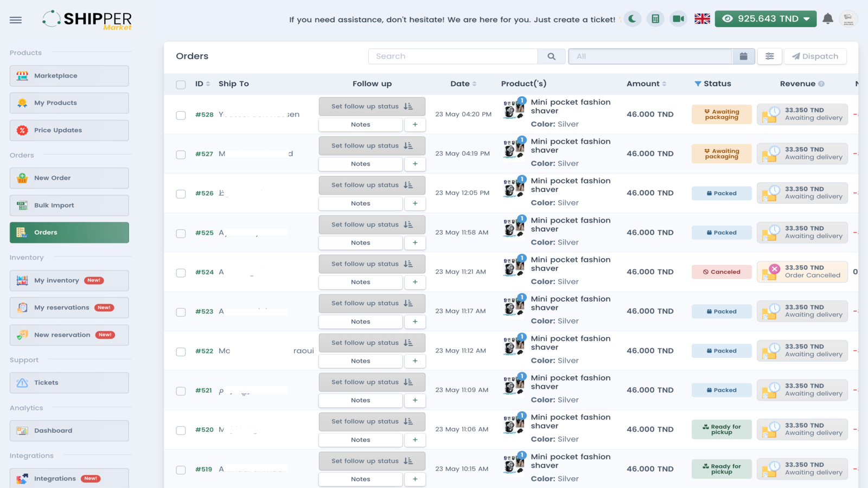Open Tickets under Support

pyautogui.click(x=69, y=383)
